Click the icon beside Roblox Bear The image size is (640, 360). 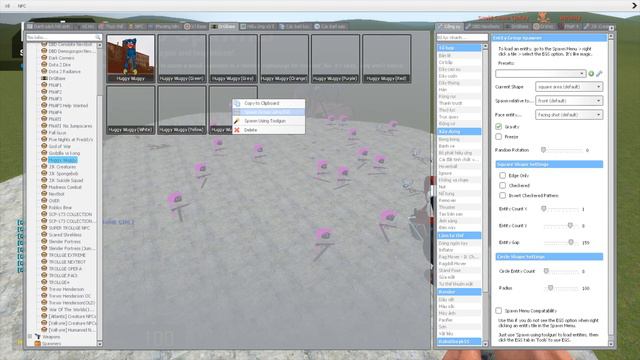point(44,207)
